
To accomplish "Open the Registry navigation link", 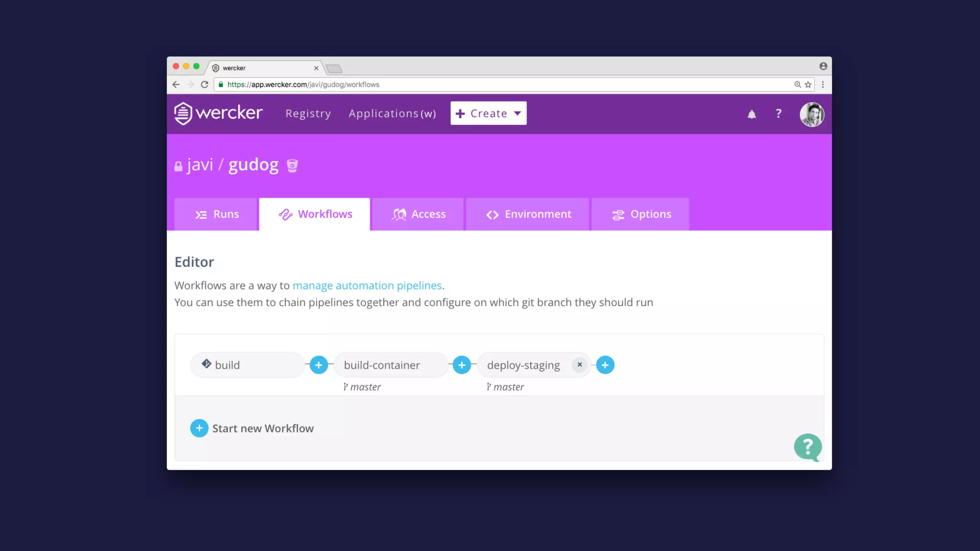I will 308,113.
